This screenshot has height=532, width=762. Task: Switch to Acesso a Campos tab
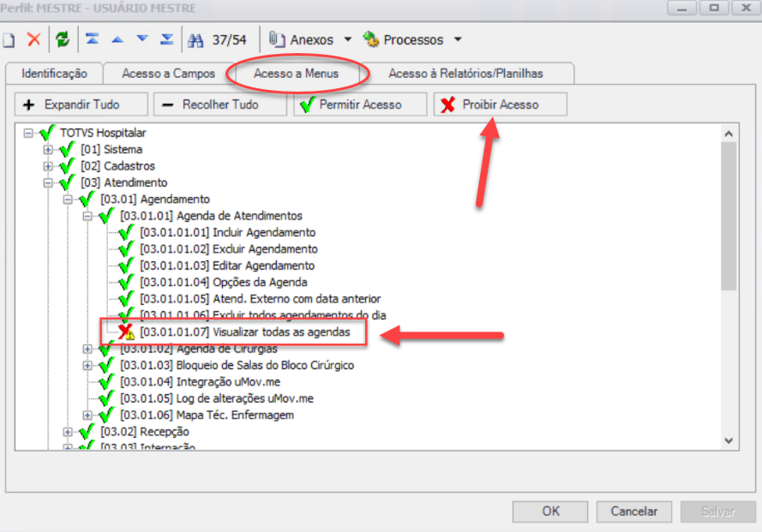coord(168,74)
